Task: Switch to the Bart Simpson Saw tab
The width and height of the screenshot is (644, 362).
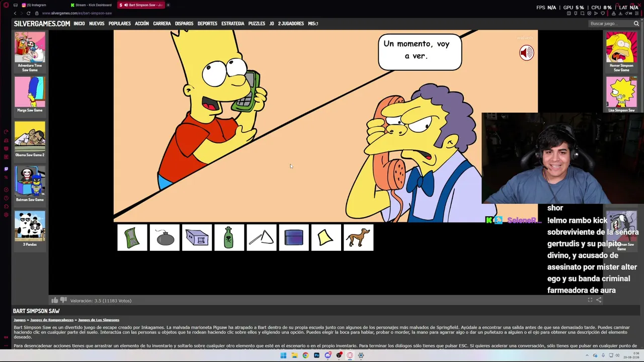Action: [140, 5]
